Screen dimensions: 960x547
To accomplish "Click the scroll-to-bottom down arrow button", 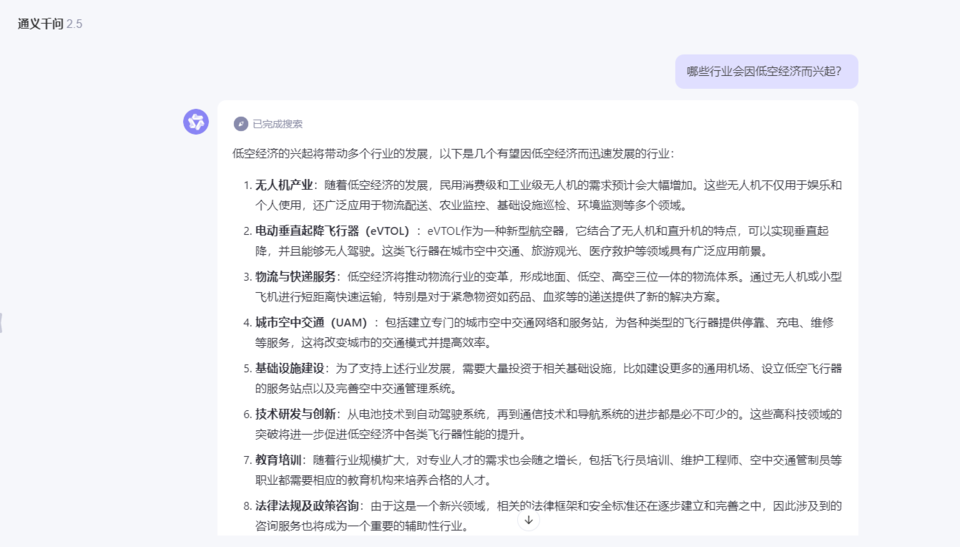I will point(528,520).
